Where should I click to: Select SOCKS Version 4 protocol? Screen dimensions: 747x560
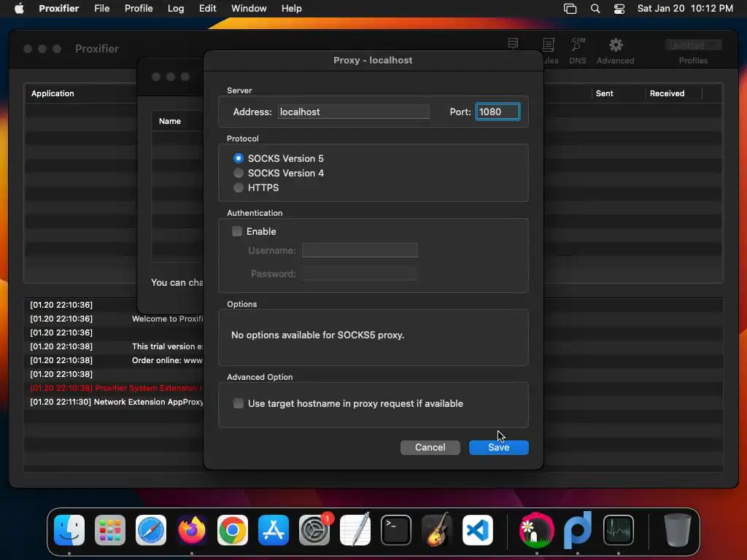pos(239,173)
